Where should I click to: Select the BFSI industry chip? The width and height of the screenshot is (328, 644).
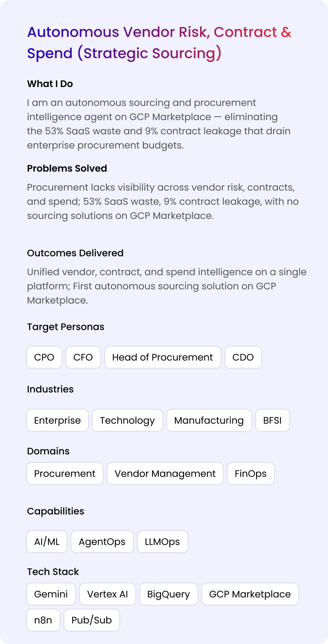[x=272, y=420]
